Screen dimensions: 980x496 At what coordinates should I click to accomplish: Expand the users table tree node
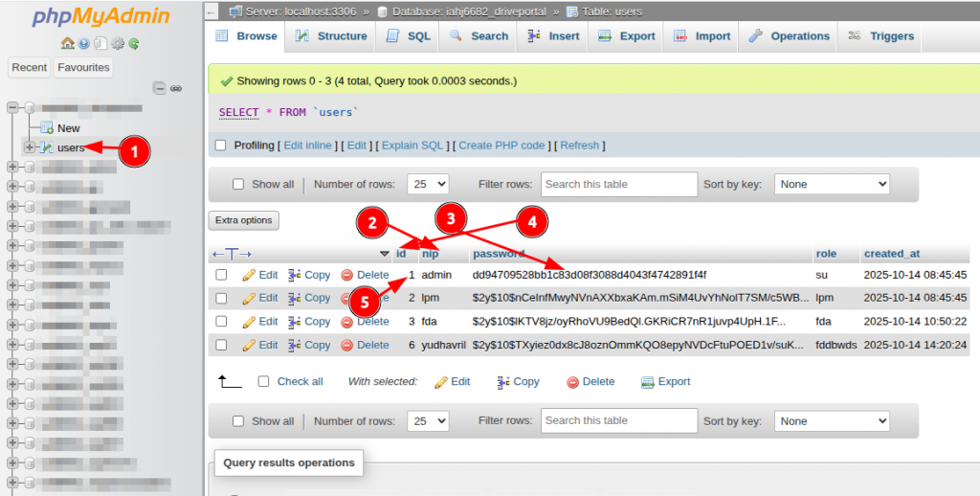[30, 147]
